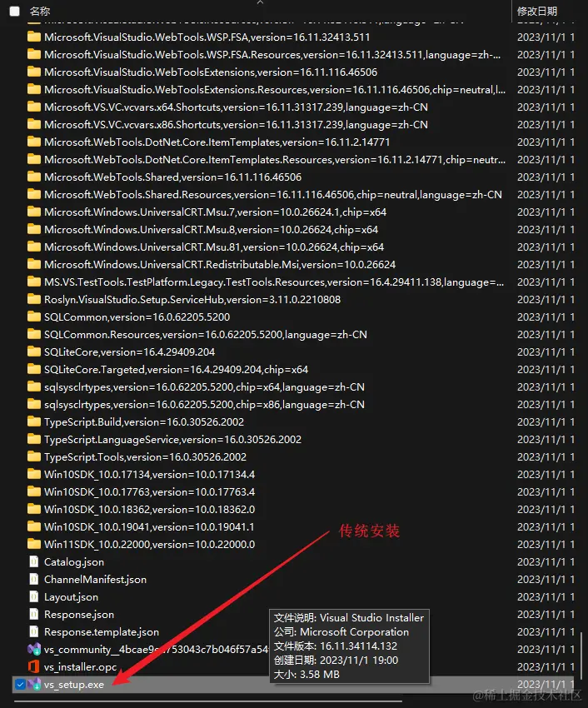The width and height of the screenshot is (588, 708).
Task: Click the TypeScript.Build folder icon
Action: pos(34,421)
